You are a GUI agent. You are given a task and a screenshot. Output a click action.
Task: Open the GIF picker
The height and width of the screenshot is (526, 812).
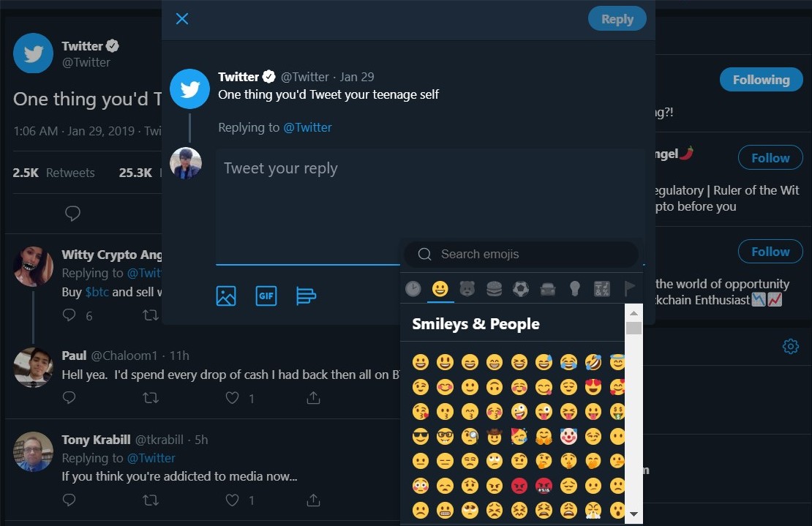pos(266,296)
